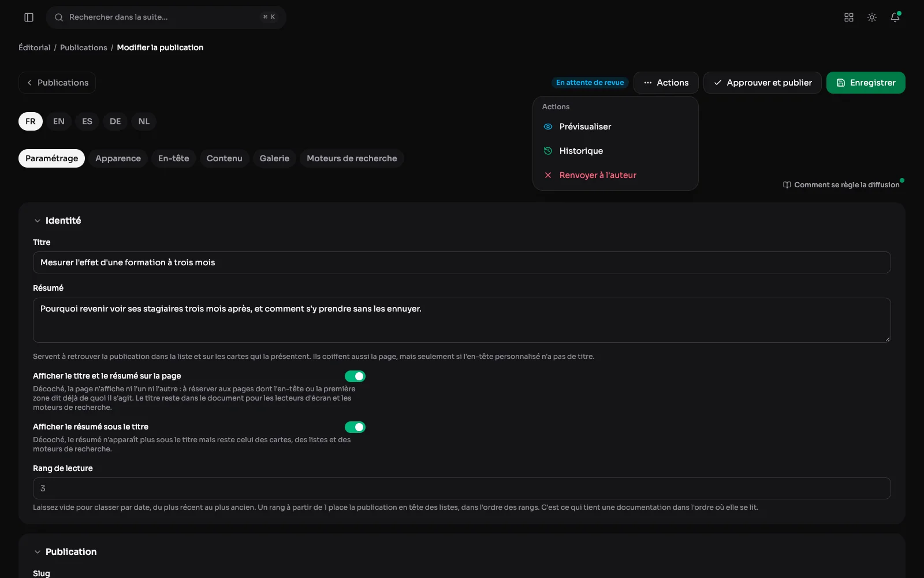The width and height of the screenshot is (924, 578).
Task: Click the Rang de lecture field
Action: pos(462,488)
